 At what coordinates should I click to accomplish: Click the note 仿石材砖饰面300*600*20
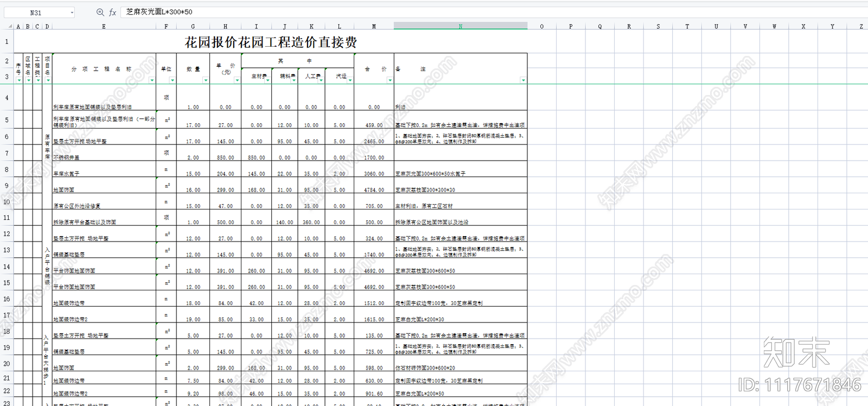point(425,368)
